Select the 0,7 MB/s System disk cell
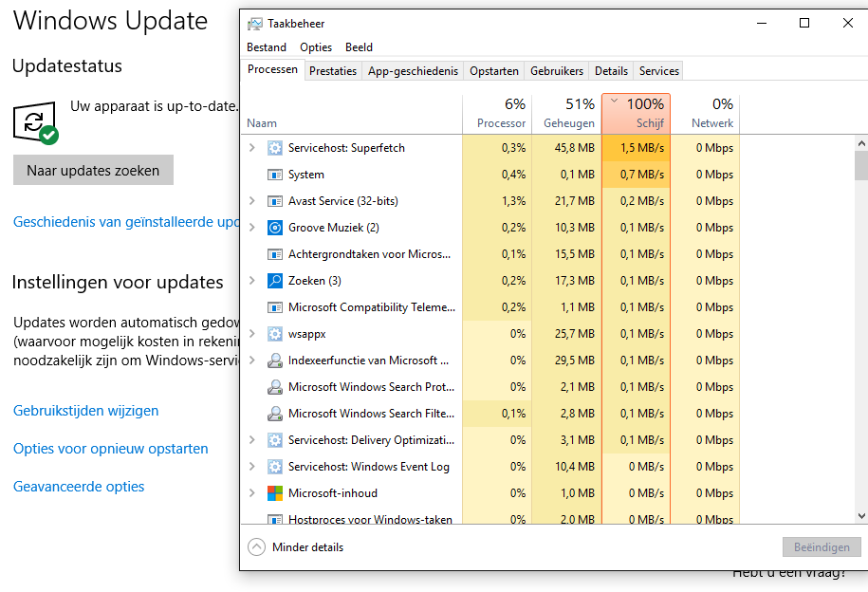868x592 pixels. 636,175
